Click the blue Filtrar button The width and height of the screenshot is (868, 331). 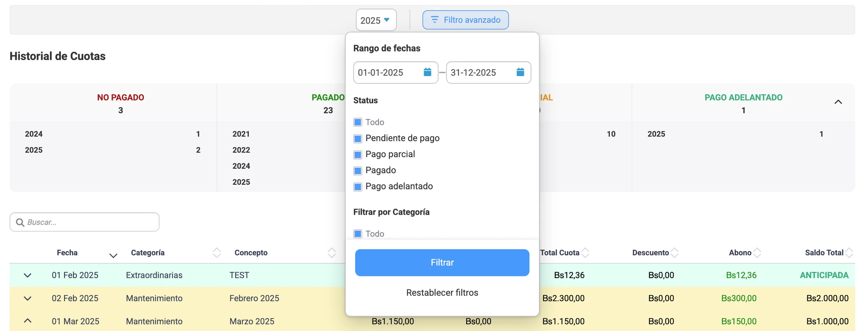442,263
